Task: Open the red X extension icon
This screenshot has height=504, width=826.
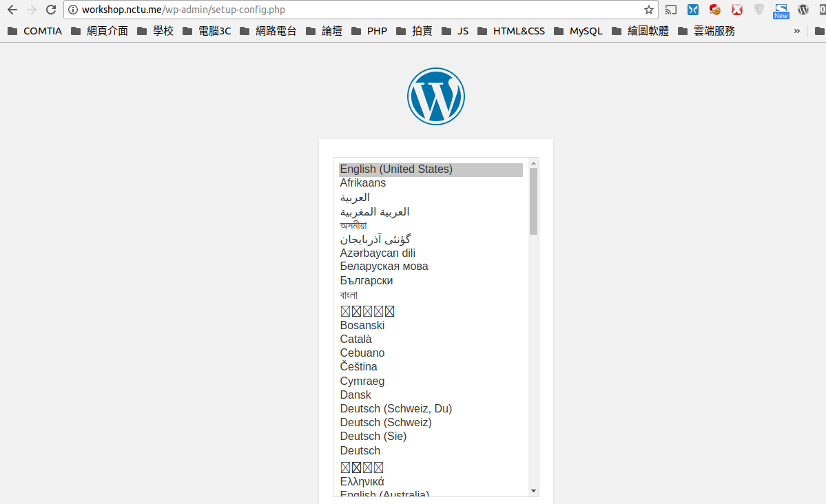Action: click(737, 10)
